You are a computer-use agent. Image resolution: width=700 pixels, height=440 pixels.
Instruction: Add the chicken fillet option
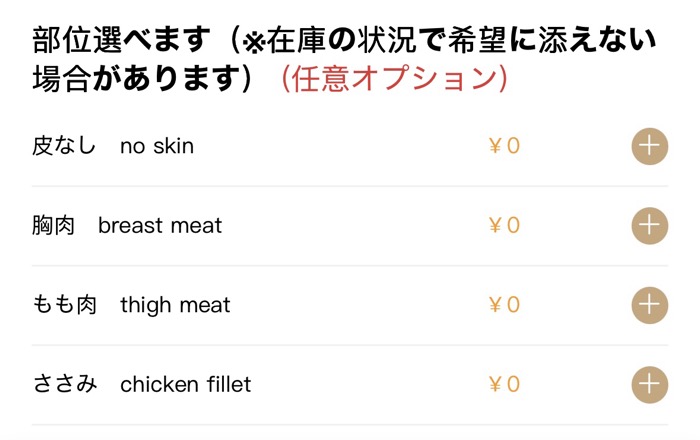click(x=649, y=383)
